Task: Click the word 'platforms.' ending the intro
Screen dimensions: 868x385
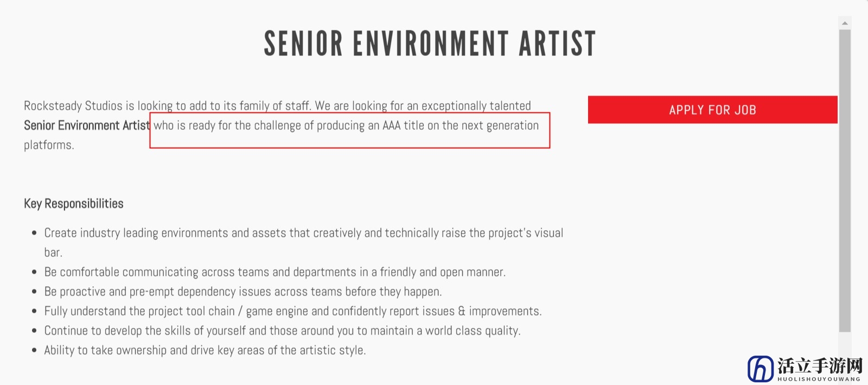Action: [x=49, y=145]
